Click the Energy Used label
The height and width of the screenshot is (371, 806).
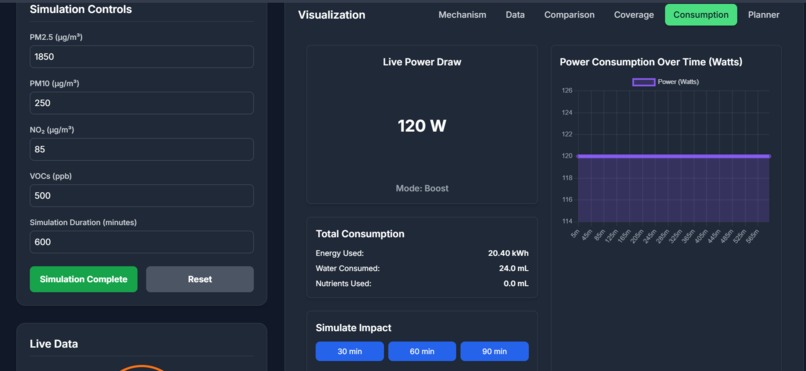coord(340,253)
